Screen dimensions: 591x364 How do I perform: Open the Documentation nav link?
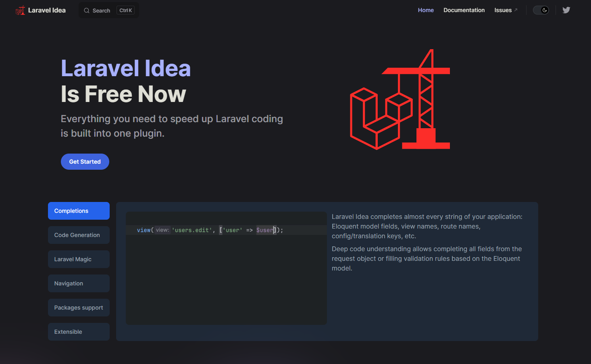click(x=464, y=10)
